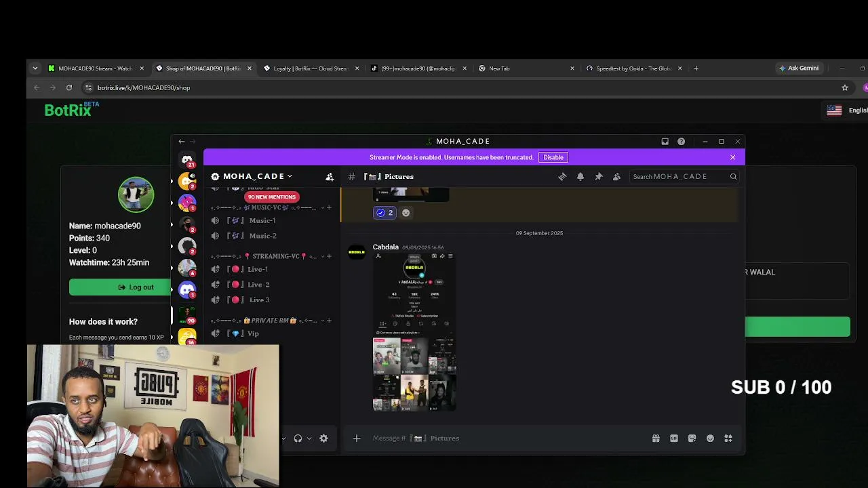The height and width of the screenshot is (488, 868).
Task: Open the threads icon in Pictures channel header
Action: click(562, 176)
